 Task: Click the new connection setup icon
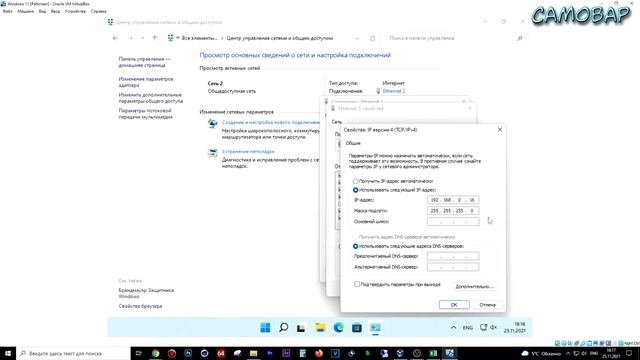[x=212, y=123]
